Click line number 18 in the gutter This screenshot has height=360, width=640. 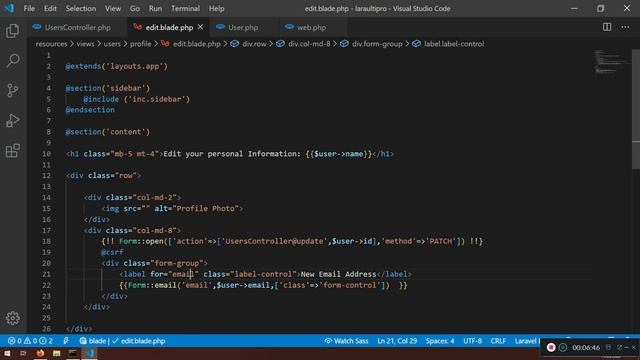[x=47, y=241]
